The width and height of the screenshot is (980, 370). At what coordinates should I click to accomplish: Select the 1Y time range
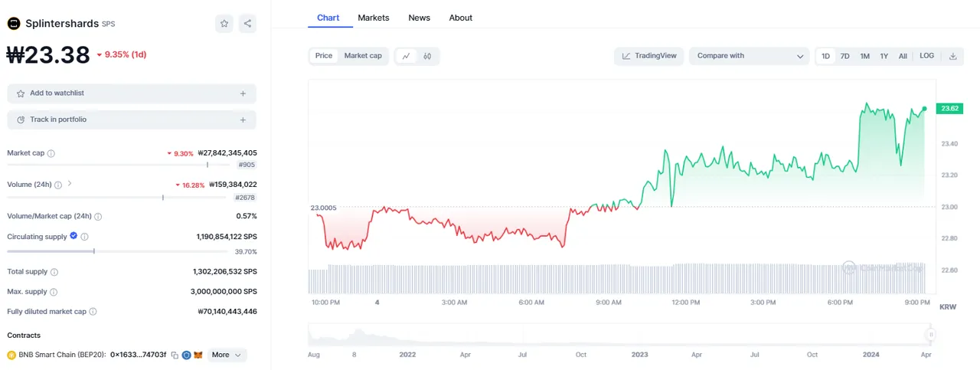coord(884,56)
